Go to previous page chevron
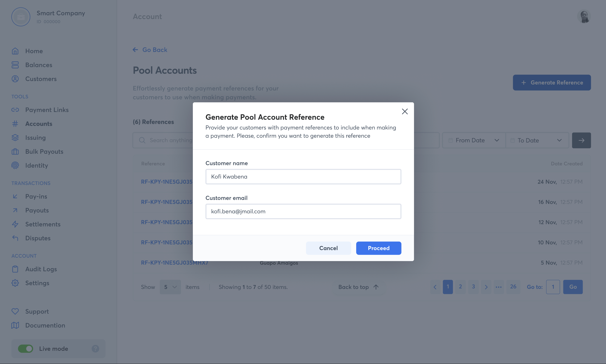 click(x=435, y=287)
